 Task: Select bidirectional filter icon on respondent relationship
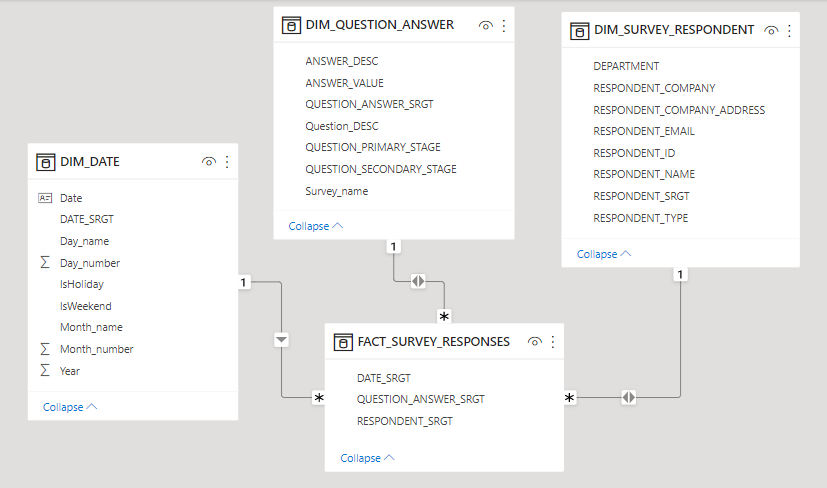628,397
